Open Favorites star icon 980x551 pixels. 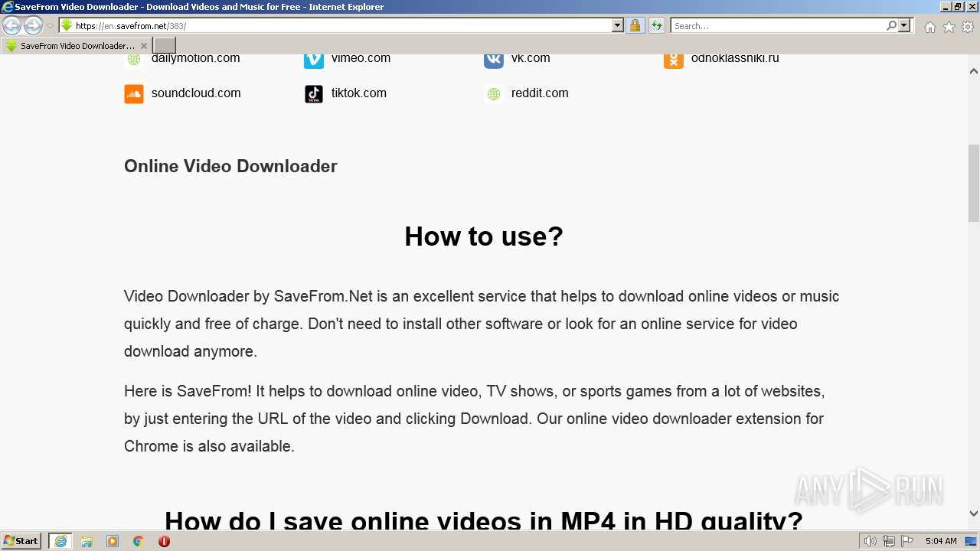[949, 27]
